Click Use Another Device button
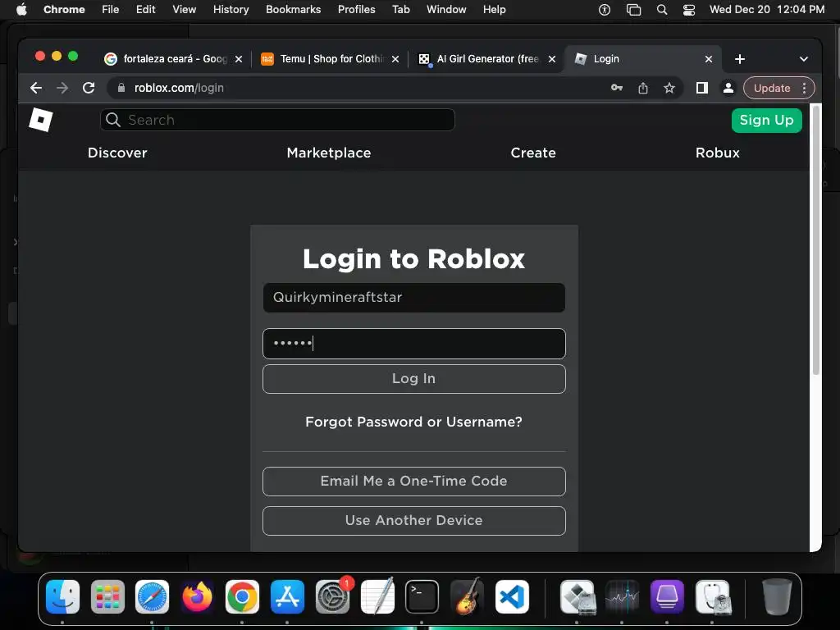This screenshot has height=630, width=840. coord(414,521)
